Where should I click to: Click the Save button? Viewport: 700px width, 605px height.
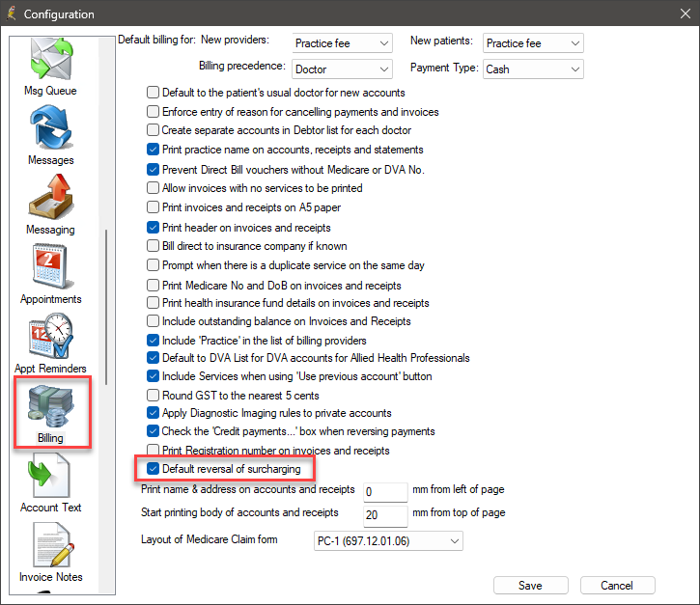pyautogui.click(x=530, y=586)
